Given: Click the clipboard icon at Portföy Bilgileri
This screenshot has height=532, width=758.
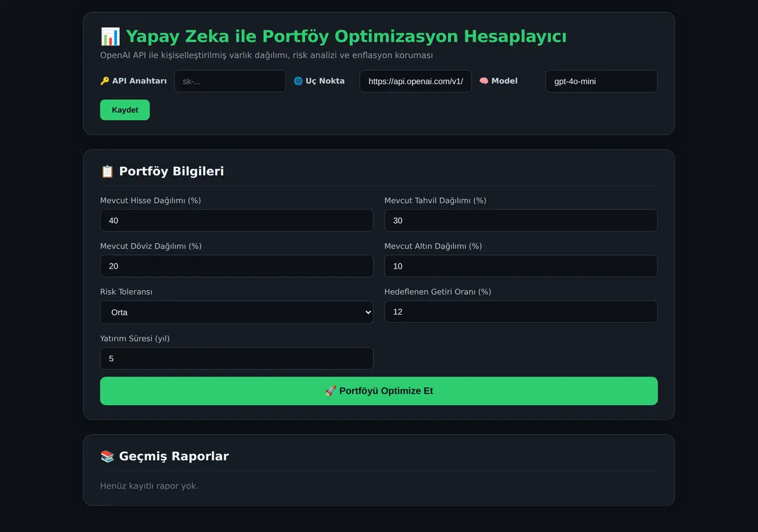Looking at the screenshot, I should (x=107, y=171).
